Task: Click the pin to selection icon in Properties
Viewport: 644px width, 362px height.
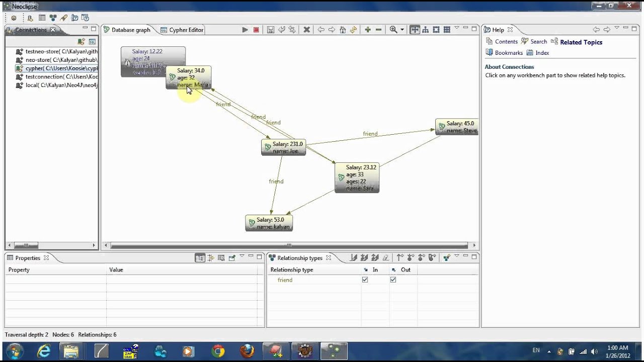Action: (232, 258)
